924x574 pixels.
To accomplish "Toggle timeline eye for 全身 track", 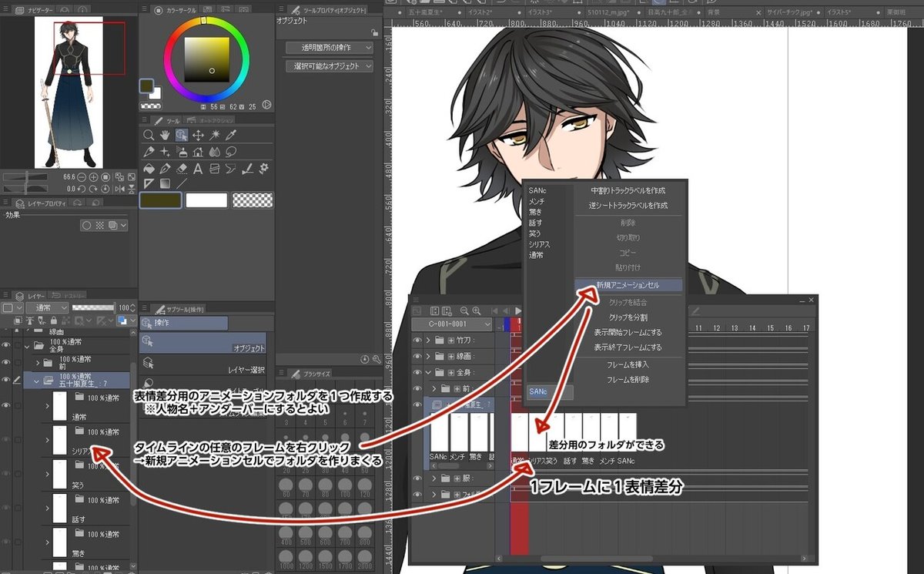I will pos(418,372).
